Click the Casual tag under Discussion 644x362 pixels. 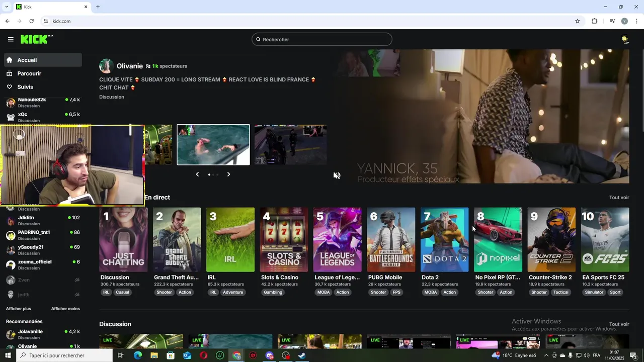pos(122,292)
